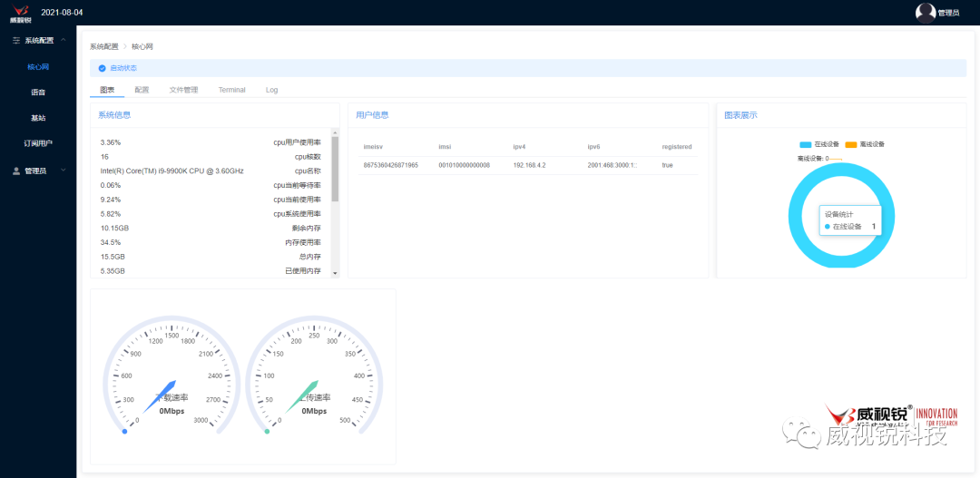The image size is (980, 478).
Task: Click the 启动状态 check circle icon
Action: (102, 68)
